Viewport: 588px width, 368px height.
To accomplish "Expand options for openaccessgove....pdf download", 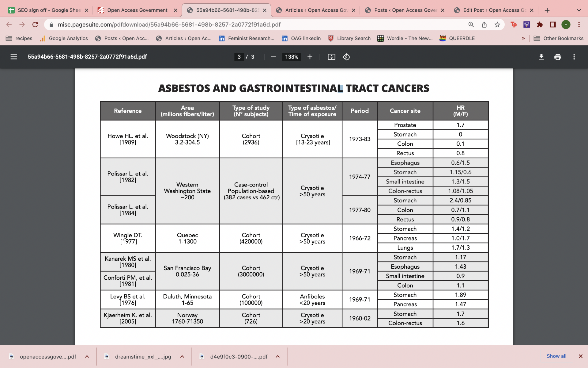I will (x=87, y=356).
